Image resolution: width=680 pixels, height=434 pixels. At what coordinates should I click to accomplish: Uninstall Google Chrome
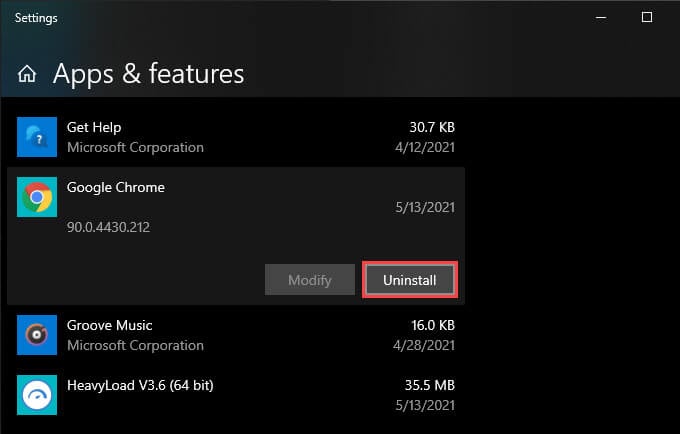409,280
